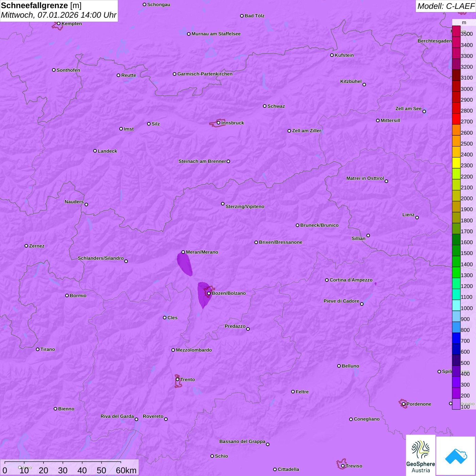Click the Zernez label
Viewport: 476px width, 476px height.
coord(37,246)
